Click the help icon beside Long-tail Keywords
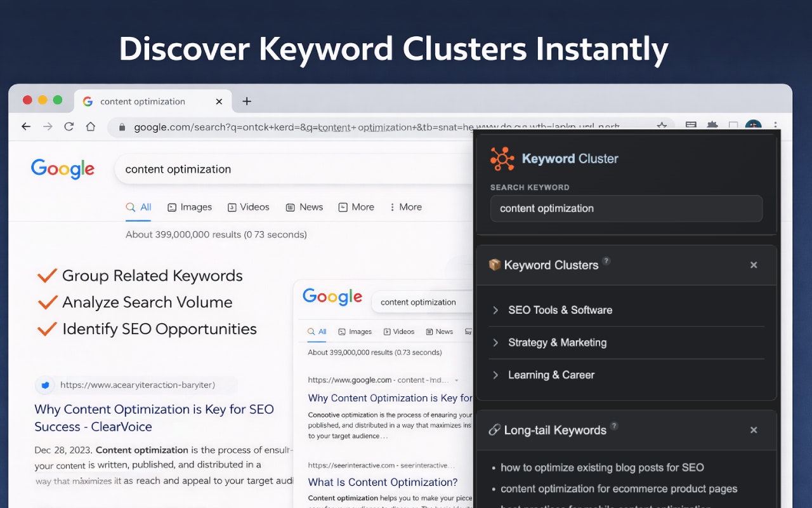 [613, 425]
